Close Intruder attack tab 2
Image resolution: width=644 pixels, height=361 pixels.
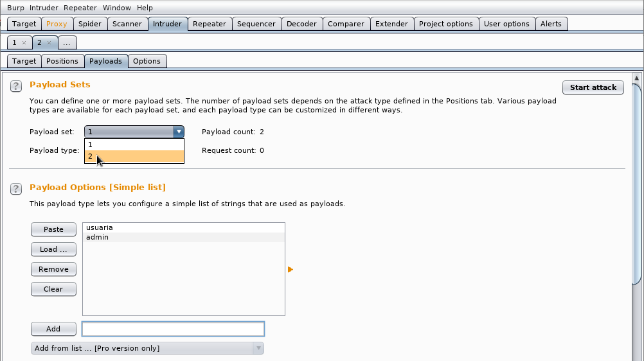(x=49, y=42)
